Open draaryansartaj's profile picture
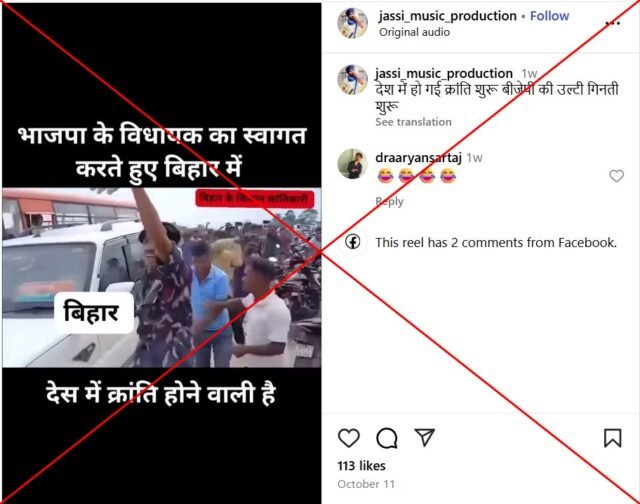The height and width of the screenshot is (504, 640). pyautogui.click(x=353, y=164)
